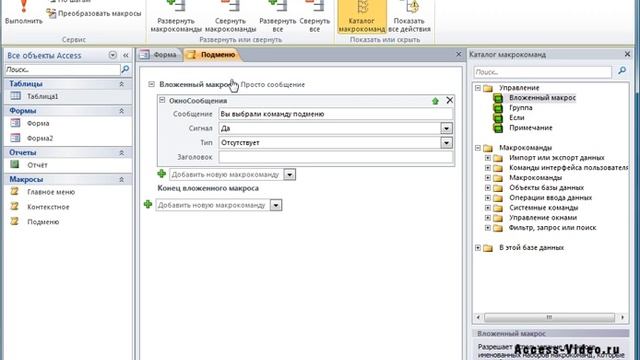640x360 pixels.
Task: Switch to the Подменю document tab
Action: (x=213, y=55)
